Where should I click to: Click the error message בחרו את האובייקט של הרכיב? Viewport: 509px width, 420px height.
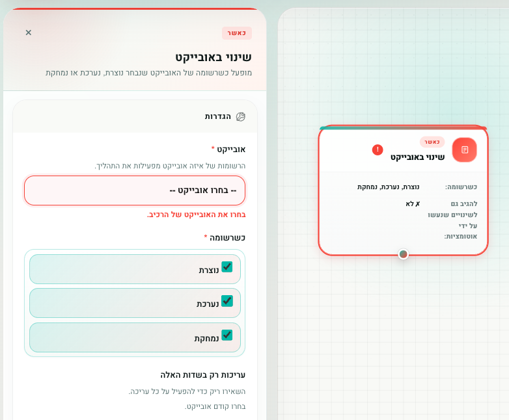(x=197, y=215)
